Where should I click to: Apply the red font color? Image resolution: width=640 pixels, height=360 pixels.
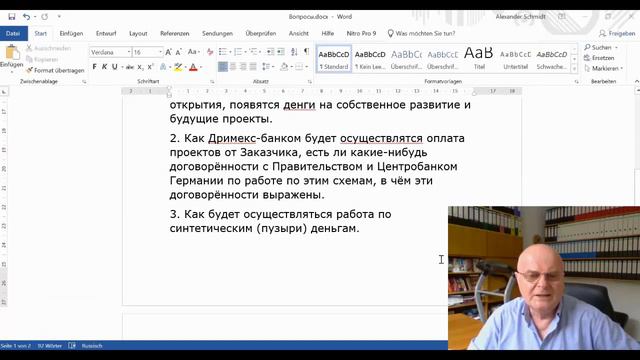193,67
